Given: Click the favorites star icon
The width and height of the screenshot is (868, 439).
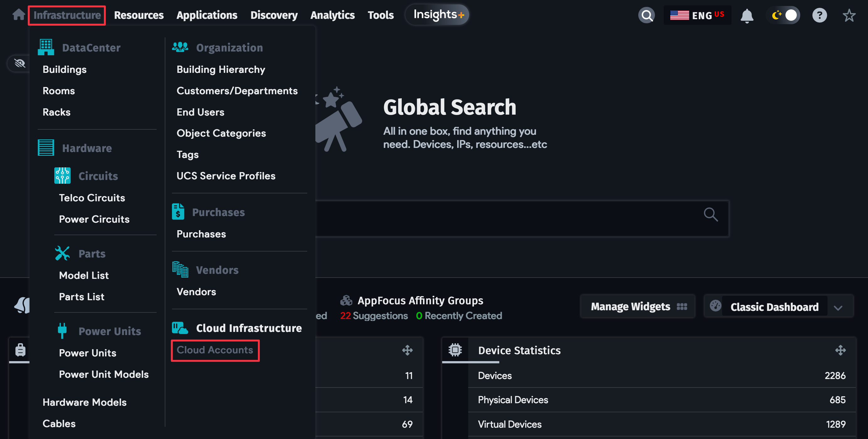Looking at the screenshot, I should click(849, 15).
